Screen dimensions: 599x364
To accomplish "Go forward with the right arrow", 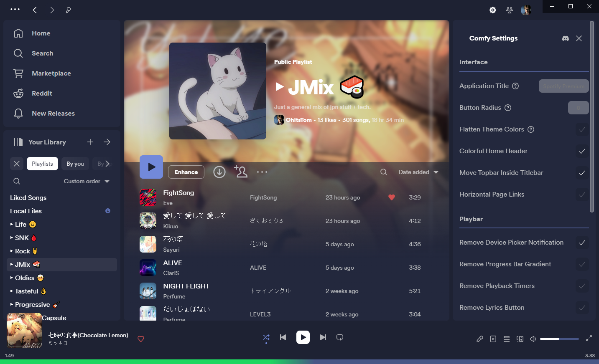I will [52, 10].
